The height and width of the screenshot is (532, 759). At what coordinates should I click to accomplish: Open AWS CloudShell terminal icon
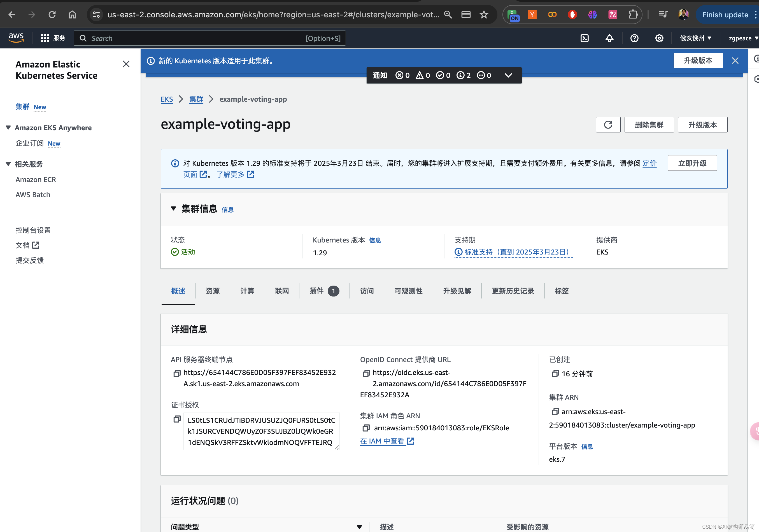click(x=585, y=38)
